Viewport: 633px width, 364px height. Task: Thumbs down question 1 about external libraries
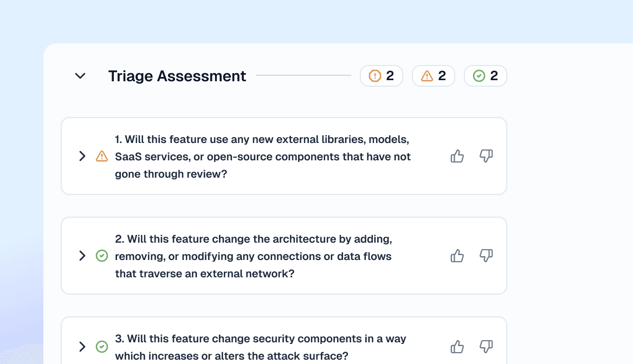pos(486,156)
